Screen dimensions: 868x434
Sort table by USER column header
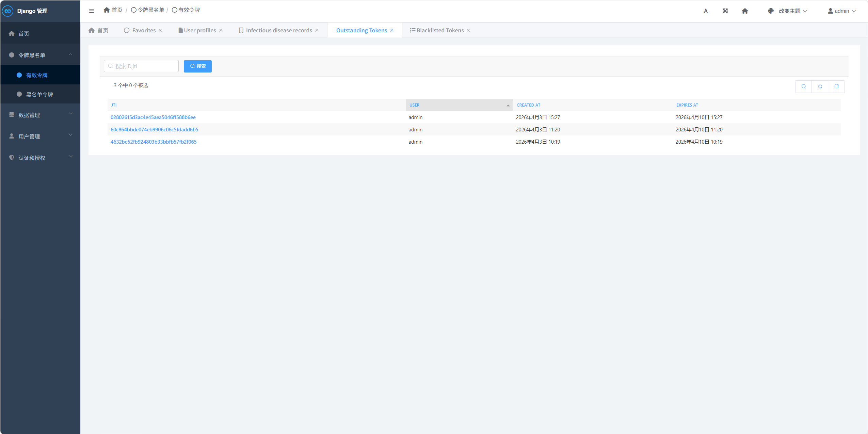tap(414, 105)
